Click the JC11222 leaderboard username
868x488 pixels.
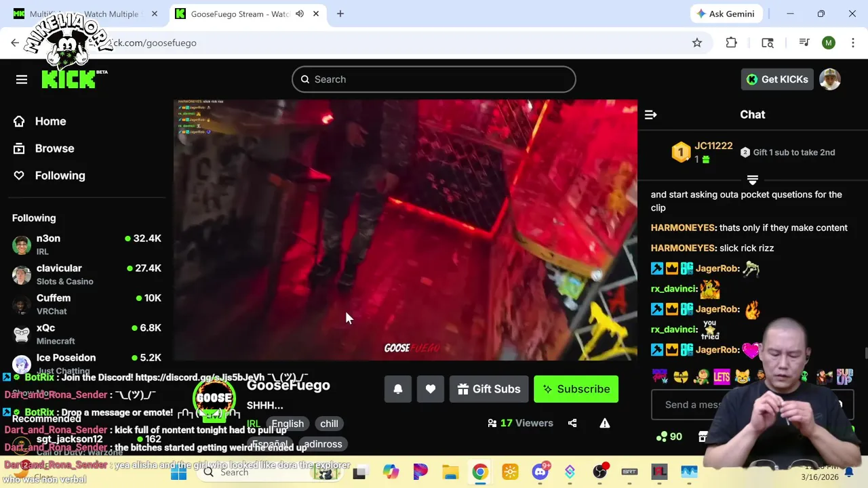coord(713,146)
